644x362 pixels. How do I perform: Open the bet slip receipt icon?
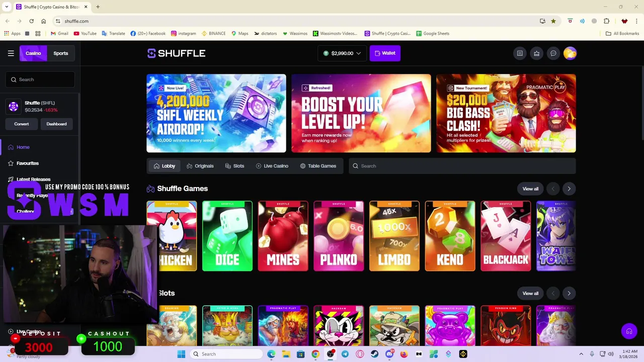tap(520, 53)
